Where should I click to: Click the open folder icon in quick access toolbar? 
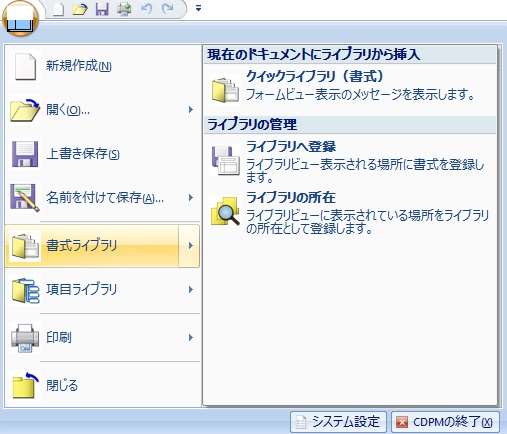(80, 9)
